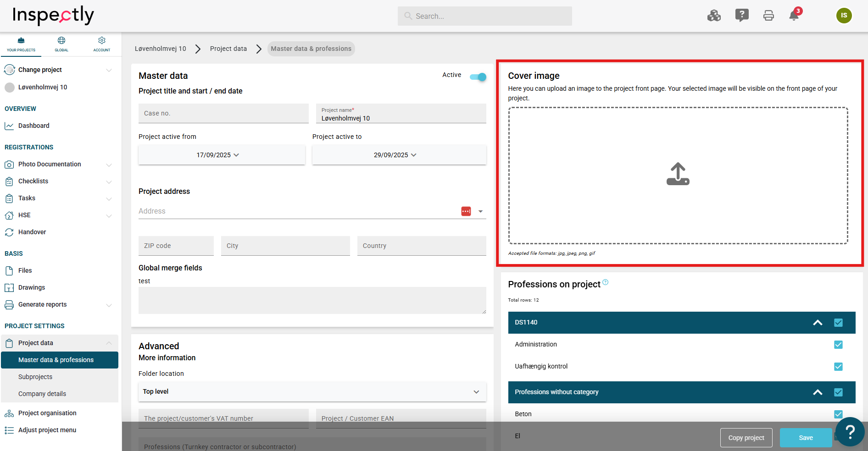Click the Copy project button
The height and width of the screenshot is (451, 868).
click(746, 438)
